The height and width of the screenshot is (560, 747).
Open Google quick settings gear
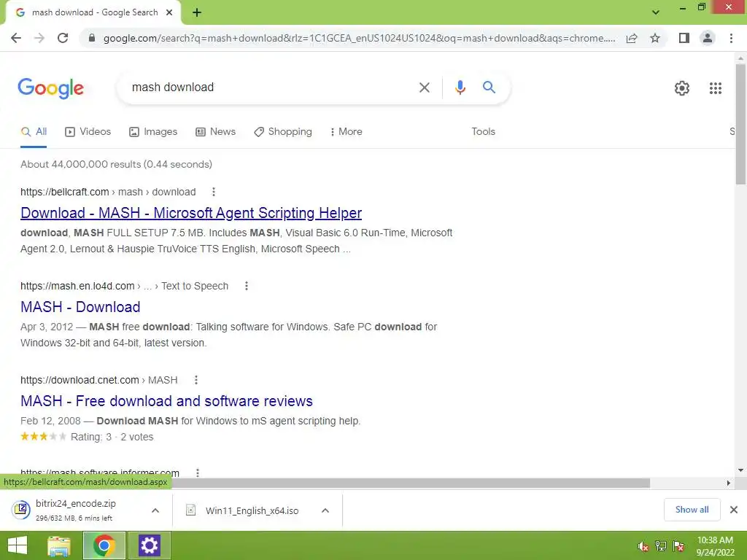[682, 88]
